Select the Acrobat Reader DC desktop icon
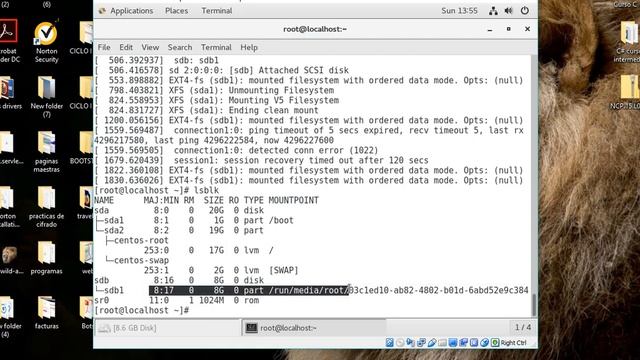This screenshot has height=360, width=640. [x=9, y=42]
